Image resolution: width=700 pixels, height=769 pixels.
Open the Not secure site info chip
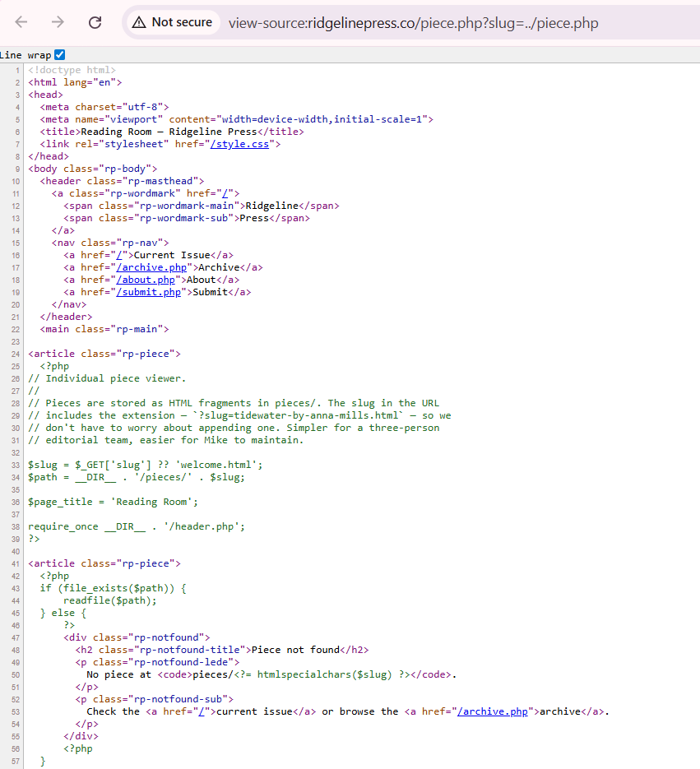point(172,22)
